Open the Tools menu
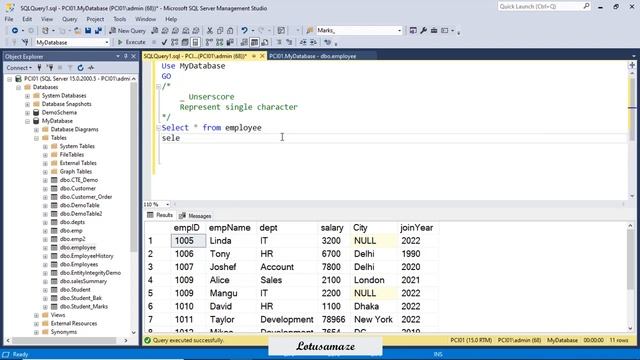 coord(120,19)
